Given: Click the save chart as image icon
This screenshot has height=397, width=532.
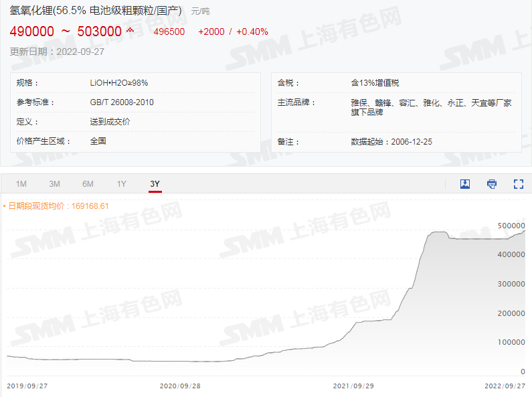Looking at the screenshot, I should pos(465,184).
